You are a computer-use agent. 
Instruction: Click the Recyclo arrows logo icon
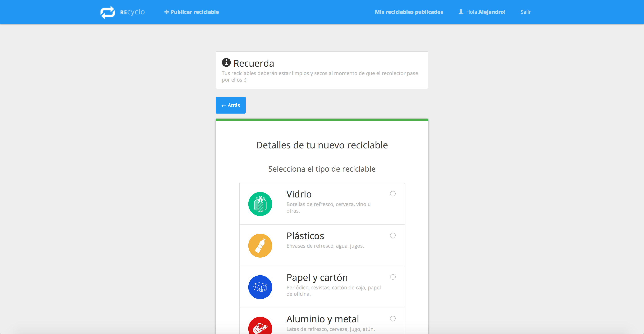(108, 12)
